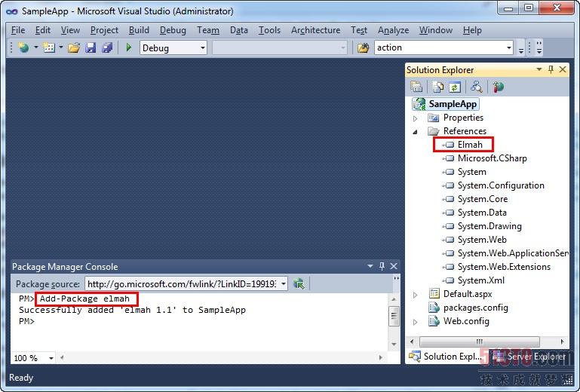Select the System.Xml reference
This screenshot has height=392, width=580.
point(481,280)
